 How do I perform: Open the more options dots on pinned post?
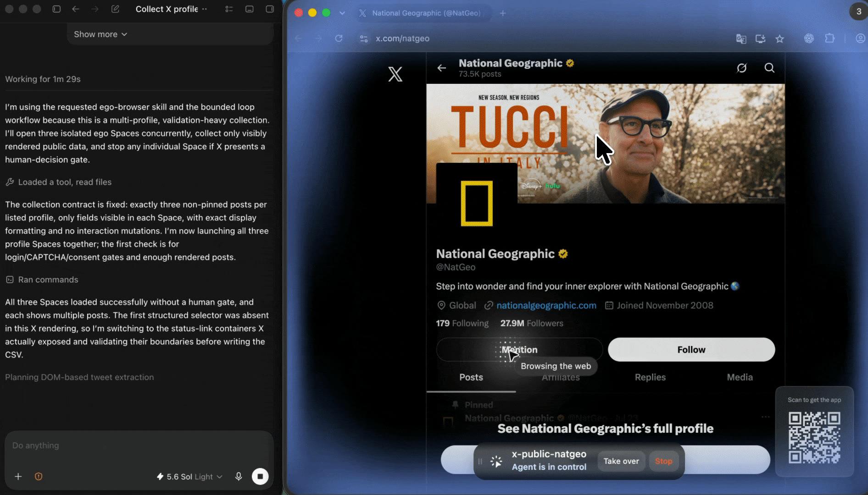coord(765,417)
